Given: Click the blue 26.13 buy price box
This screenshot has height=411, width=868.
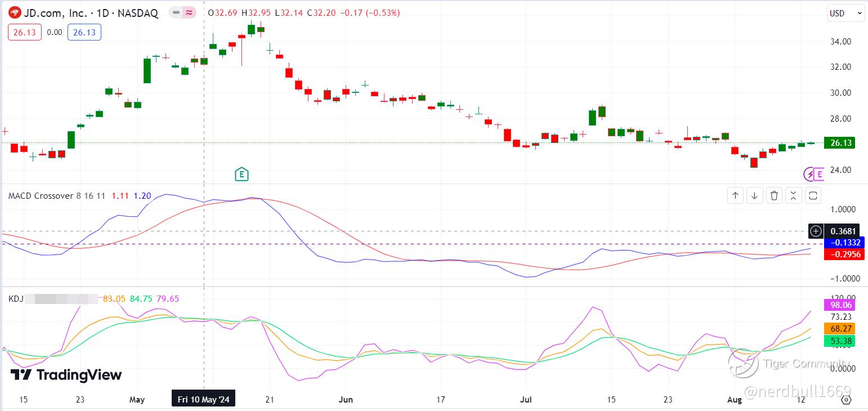Looking at the screenshot, I should pos(84,32).
